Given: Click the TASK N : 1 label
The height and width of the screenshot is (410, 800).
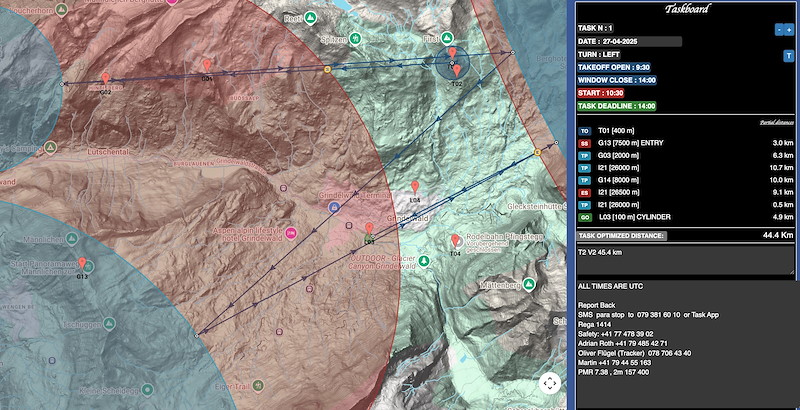Looking at the screenshot, I should (595, 28).
